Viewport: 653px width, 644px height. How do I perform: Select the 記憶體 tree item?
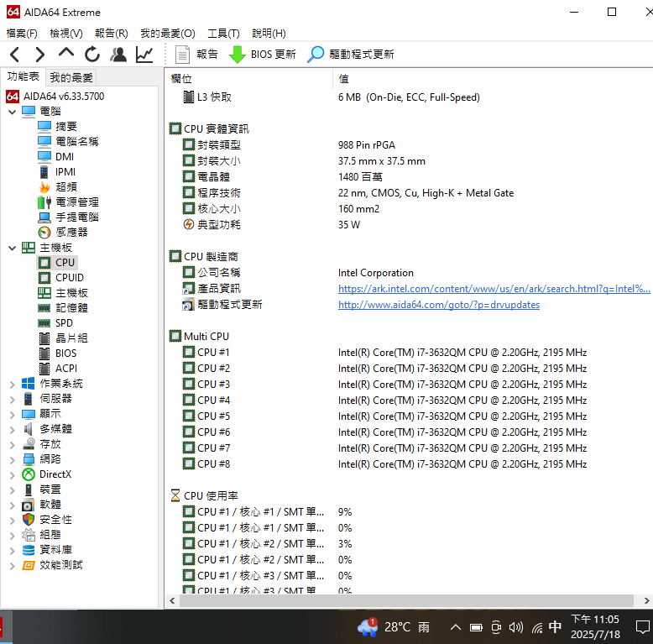pyautogui.click(x=71, y=308)
